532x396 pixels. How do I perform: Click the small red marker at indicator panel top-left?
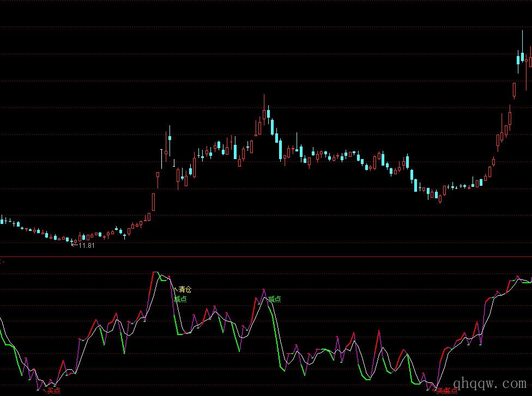(2, 261)
